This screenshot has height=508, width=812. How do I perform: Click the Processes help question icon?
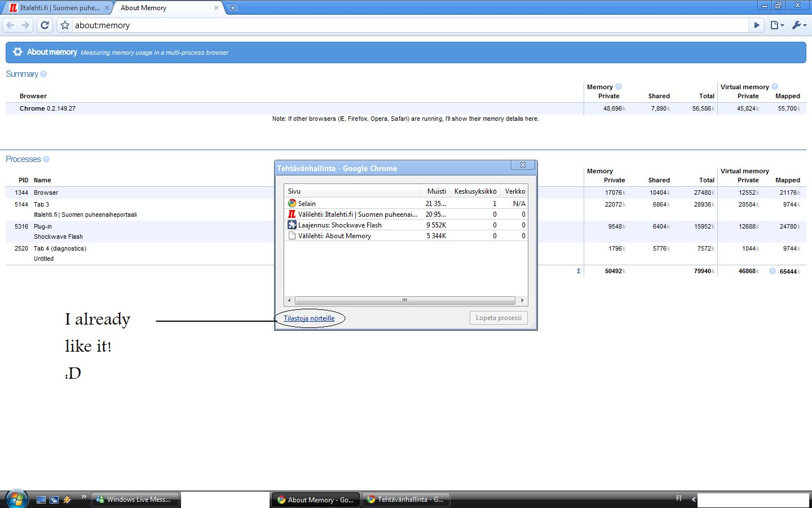[x=46, y=159]
